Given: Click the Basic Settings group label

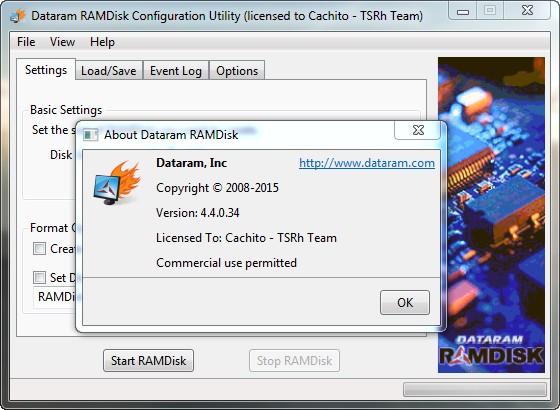Looking at the screenshot, I should pyautogui.click(x=66, y=110).
